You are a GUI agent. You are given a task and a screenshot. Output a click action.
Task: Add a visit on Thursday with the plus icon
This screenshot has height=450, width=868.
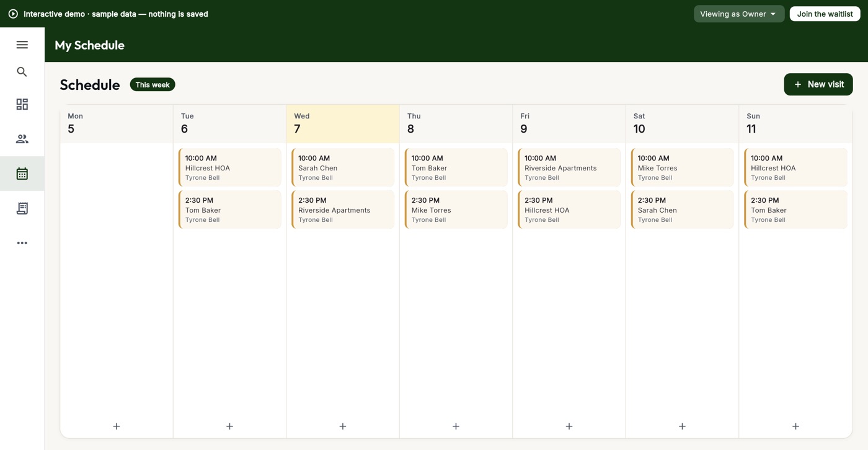(x=456, y=426)
